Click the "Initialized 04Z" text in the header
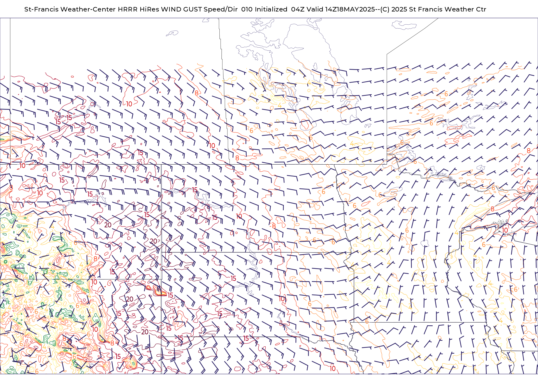Screen dimensions: 538x392 280,9
